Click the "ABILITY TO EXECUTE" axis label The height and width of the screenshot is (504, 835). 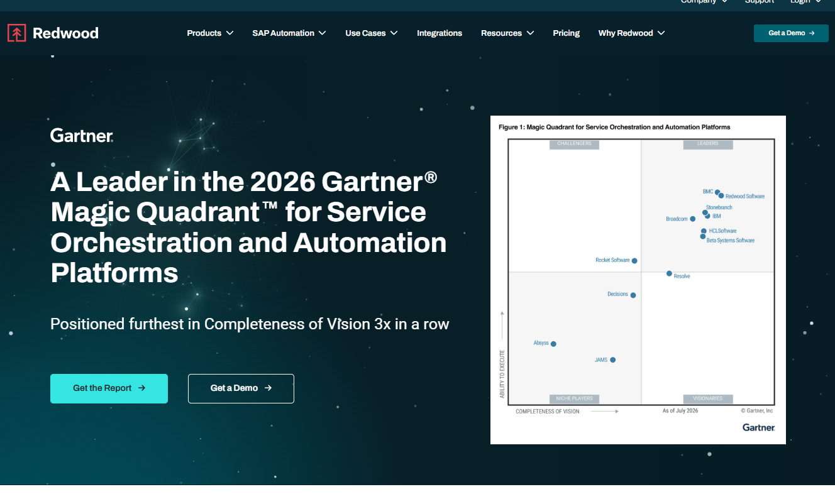pos(502,373)
